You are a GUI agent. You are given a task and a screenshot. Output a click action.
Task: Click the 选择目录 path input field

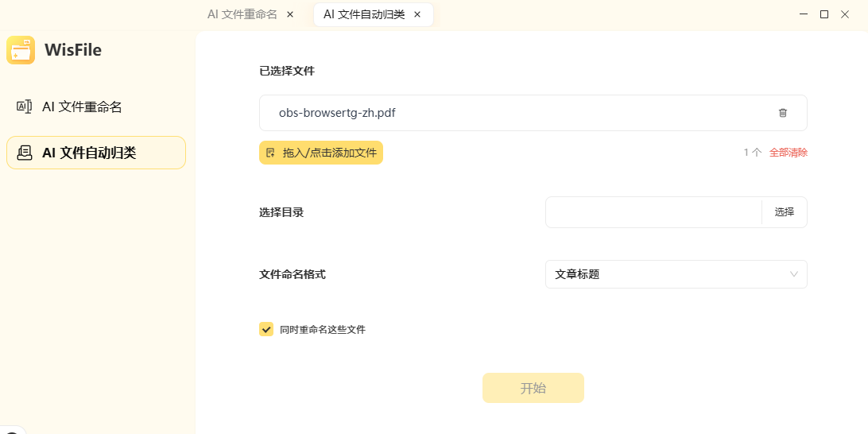653,212
